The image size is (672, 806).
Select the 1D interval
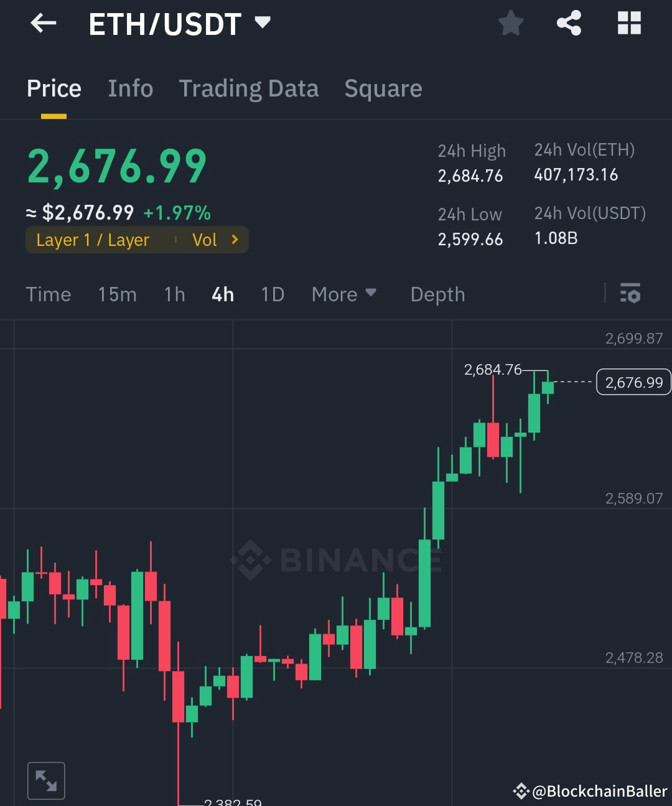point(272,294)
